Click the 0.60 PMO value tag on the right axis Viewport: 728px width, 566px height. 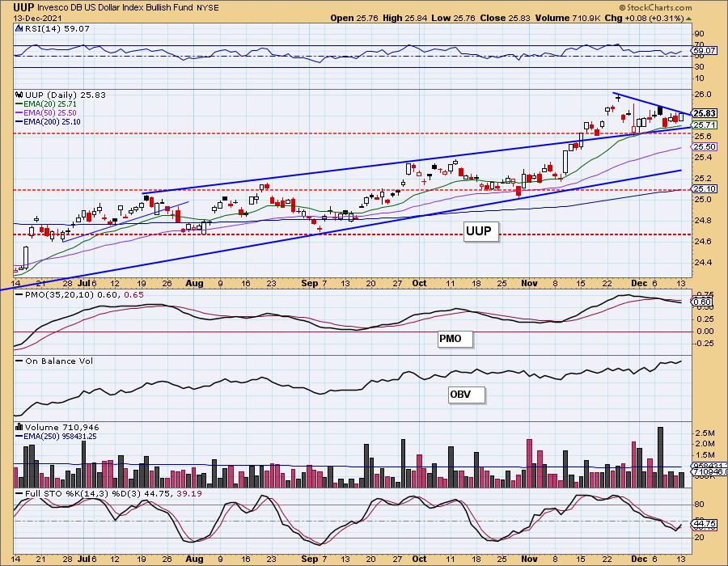(x=702, y=302)
